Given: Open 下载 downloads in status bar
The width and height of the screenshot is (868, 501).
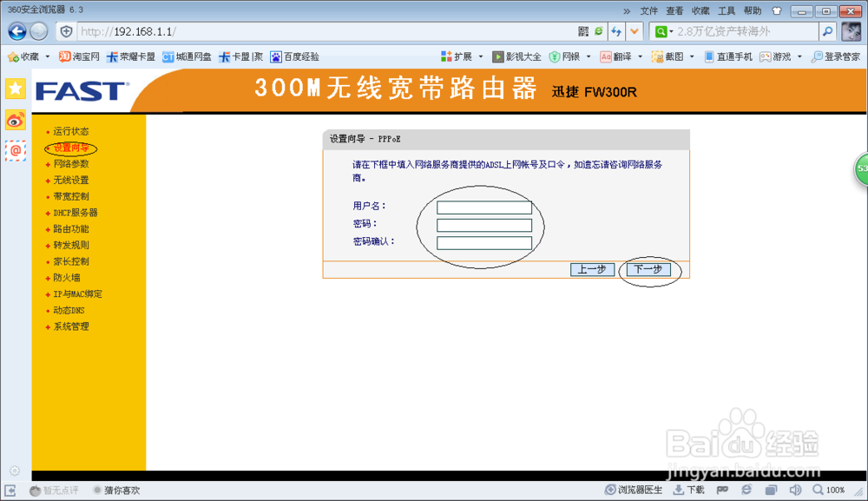Looking at the screenshot, I should pos(688,490).
